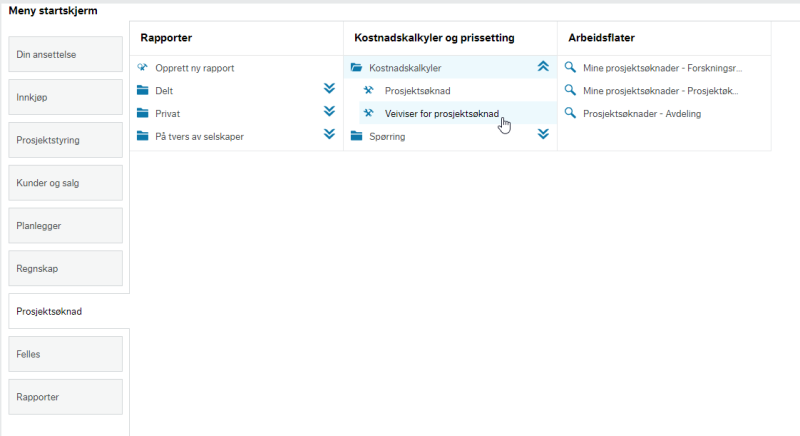Select the Prosjektsøknad menu tab

[x=69, y=311]
